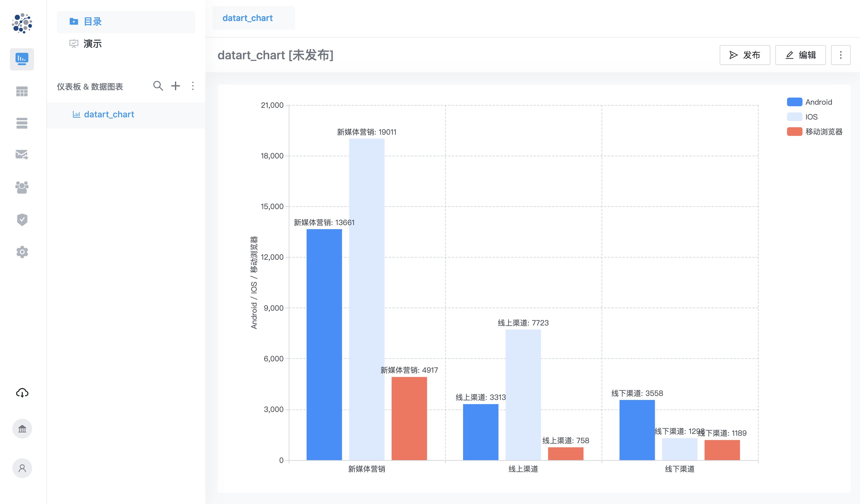Click the cloud download icon
This screenshot has height=504, width=860.
[22, 393]
